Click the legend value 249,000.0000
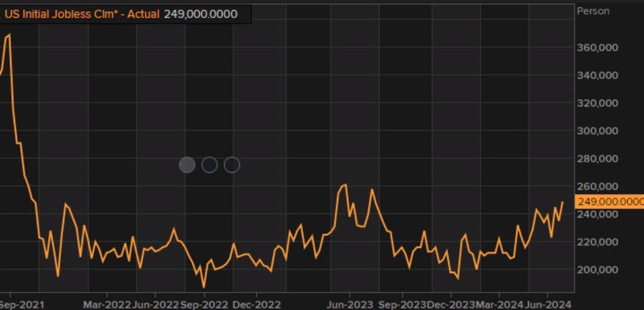Image resolution: width=644 pixels, height=310 pixels. coord(200,14)
